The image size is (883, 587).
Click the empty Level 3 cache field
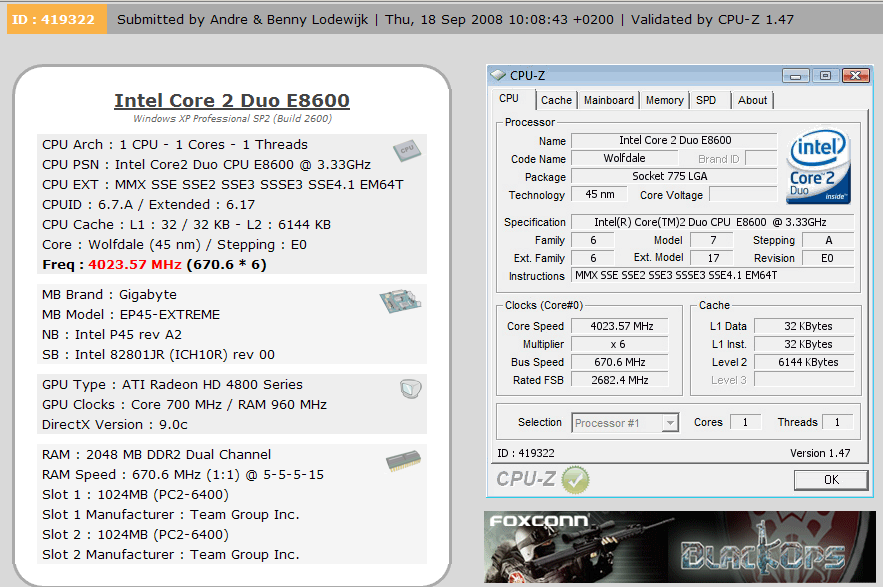(x=805, y=380)
